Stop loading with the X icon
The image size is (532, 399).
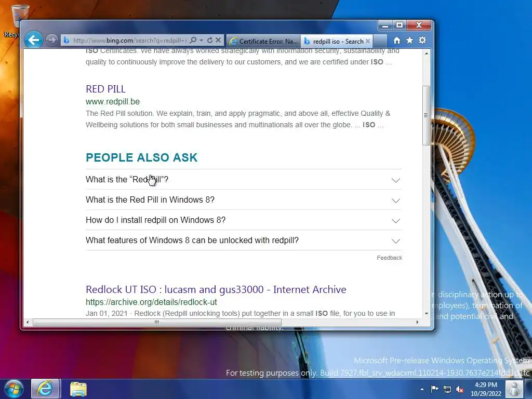pyautogui.click(x=218, y=40)
